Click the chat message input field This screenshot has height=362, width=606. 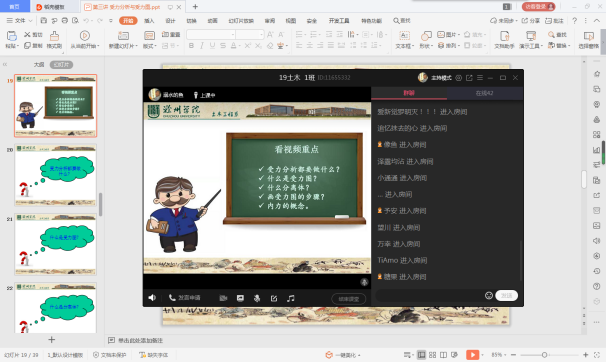[x=429, y=296]
